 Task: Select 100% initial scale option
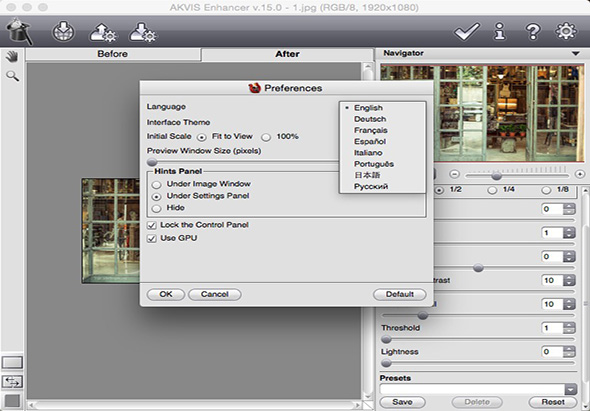[266, 137]
